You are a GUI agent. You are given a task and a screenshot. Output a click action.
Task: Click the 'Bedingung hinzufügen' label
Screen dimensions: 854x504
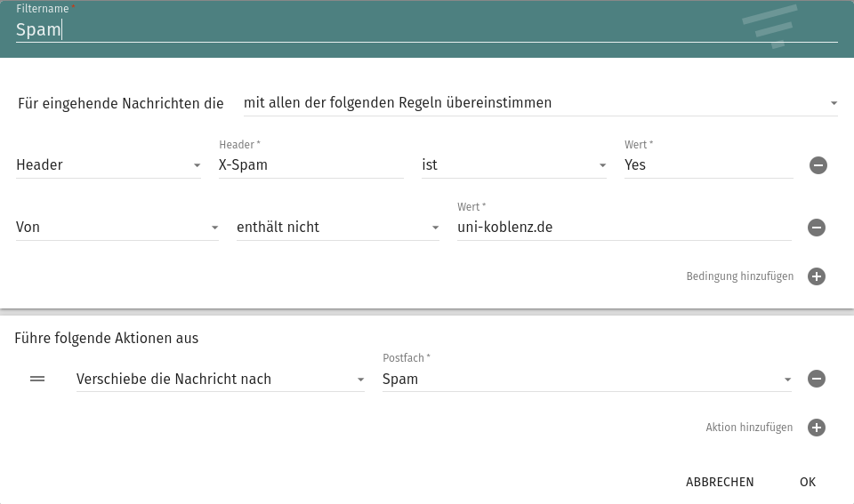(739, 276)
